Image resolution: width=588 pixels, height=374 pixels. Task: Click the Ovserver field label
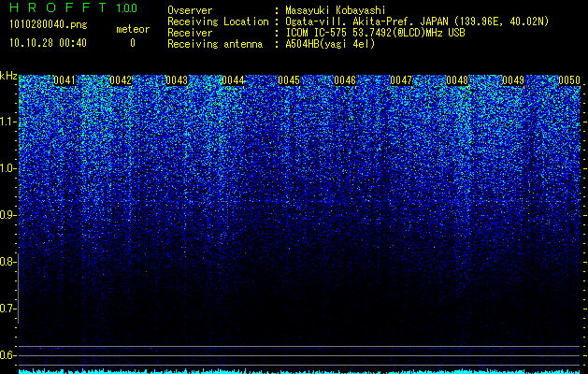coord(190,10)
